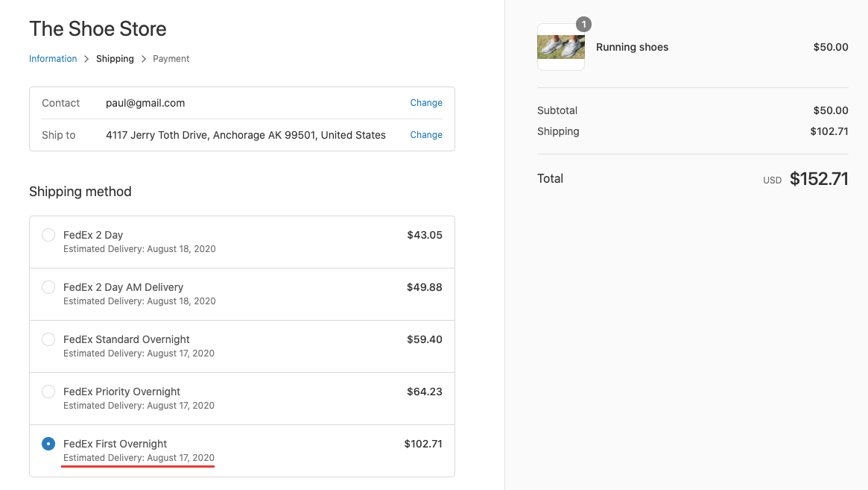This screenshot has height=490, width=868.
Task: Click chevron between Shipping and Payment
Action: pyautogui.click(x=143, y=59)
